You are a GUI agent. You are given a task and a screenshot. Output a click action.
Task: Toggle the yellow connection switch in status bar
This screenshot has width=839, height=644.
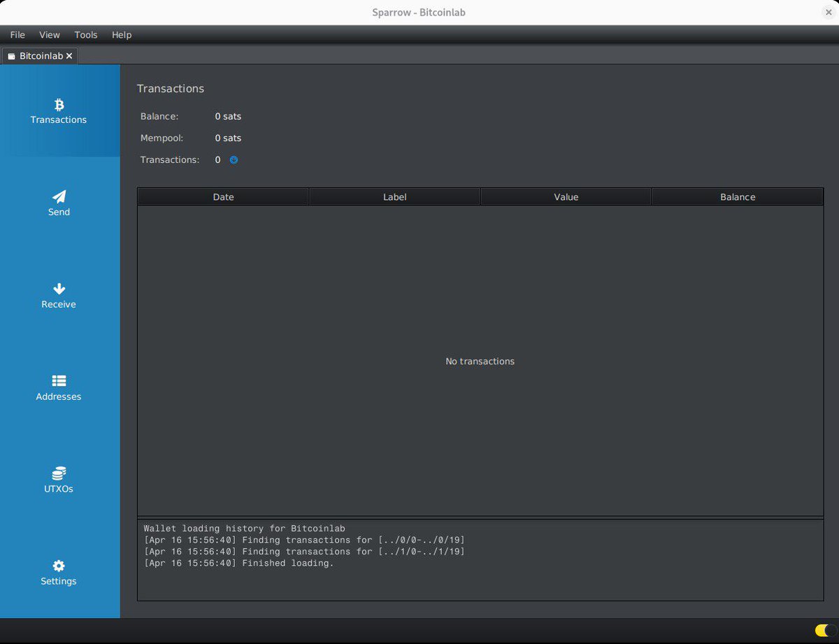click(x=825, y=631)
